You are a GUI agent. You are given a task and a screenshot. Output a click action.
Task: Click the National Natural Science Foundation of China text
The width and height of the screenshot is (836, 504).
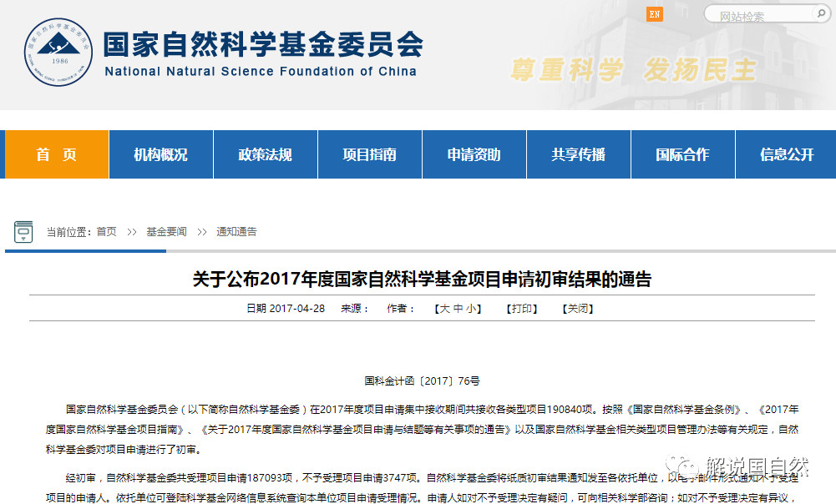[x=261, y=72]
